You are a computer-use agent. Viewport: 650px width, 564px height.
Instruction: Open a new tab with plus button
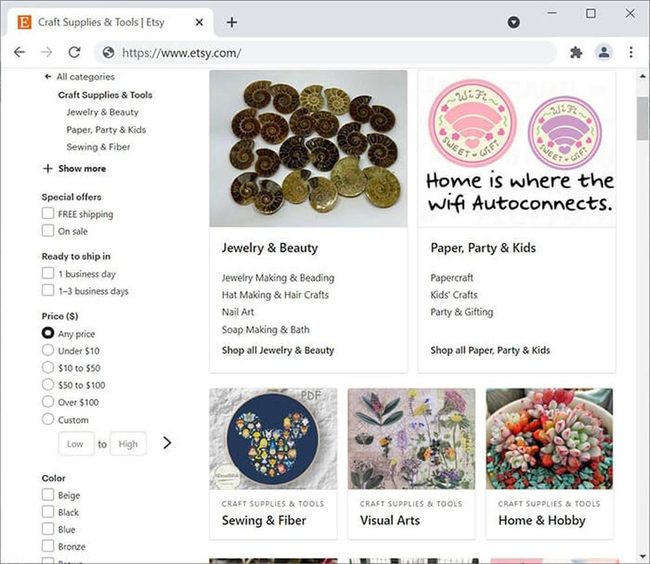tap(232, 22)
